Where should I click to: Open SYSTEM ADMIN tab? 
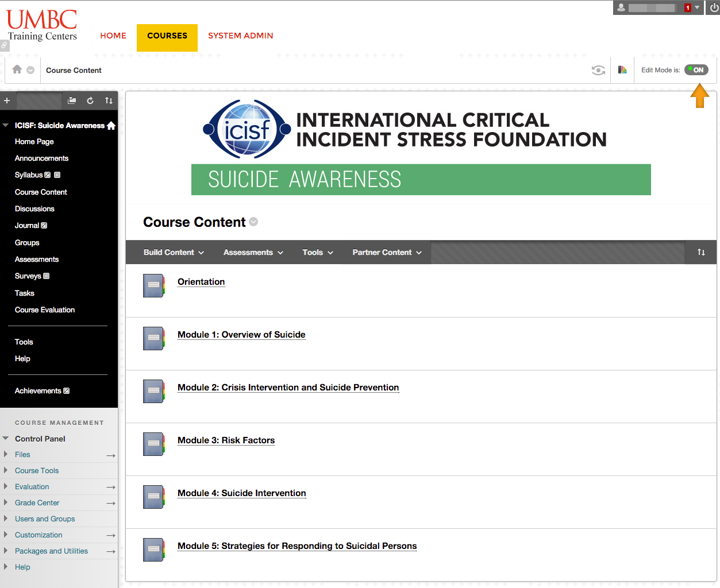tap(240, 36)
